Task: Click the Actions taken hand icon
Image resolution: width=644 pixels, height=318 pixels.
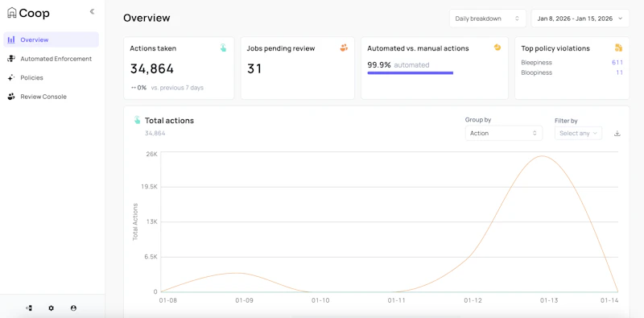Action: pos(223,47)
